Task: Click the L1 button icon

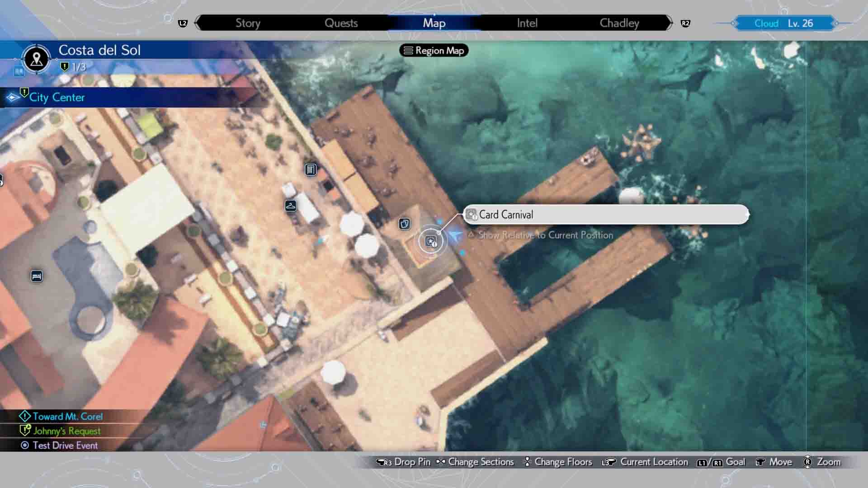Action: tap(702, 463)
